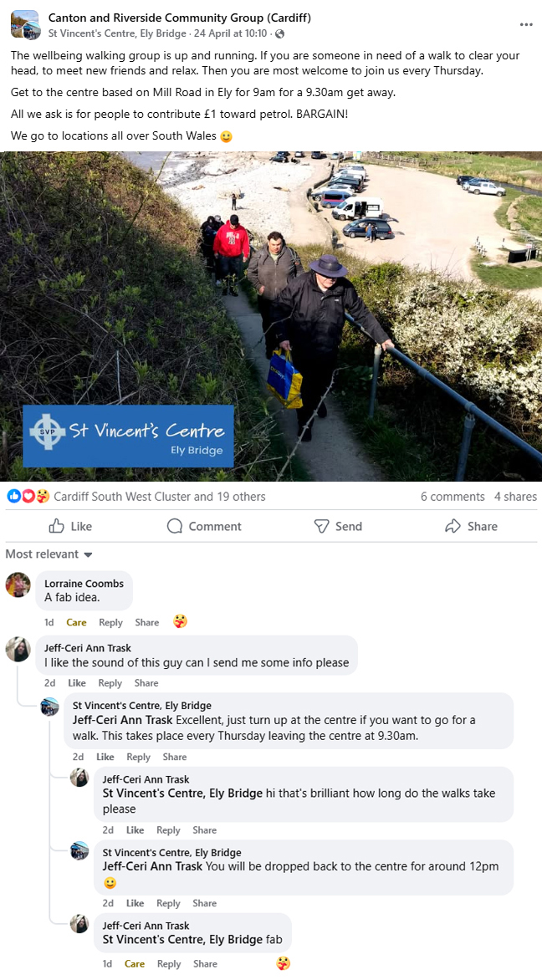Viewport: 542px width, 980px height.
Task: Open the post's reaction emoji summary
Action: (x=28, y=496)
